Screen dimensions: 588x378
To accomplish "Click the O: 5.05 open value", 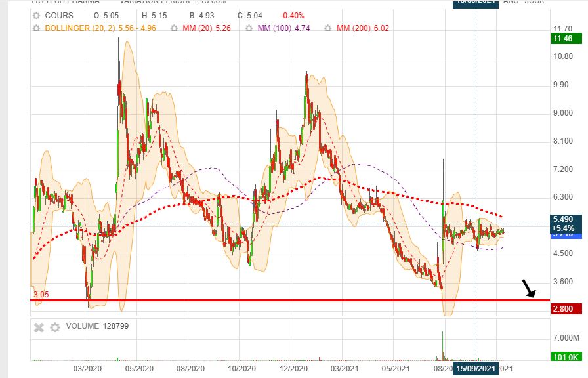I will [x=106, y=16].
